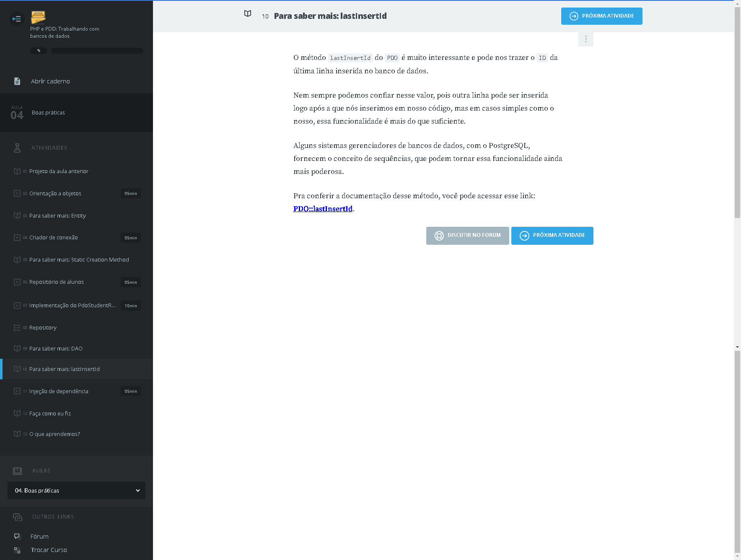Click the Fórum chat icon
The image size is (741, 560).
[17, 537]
